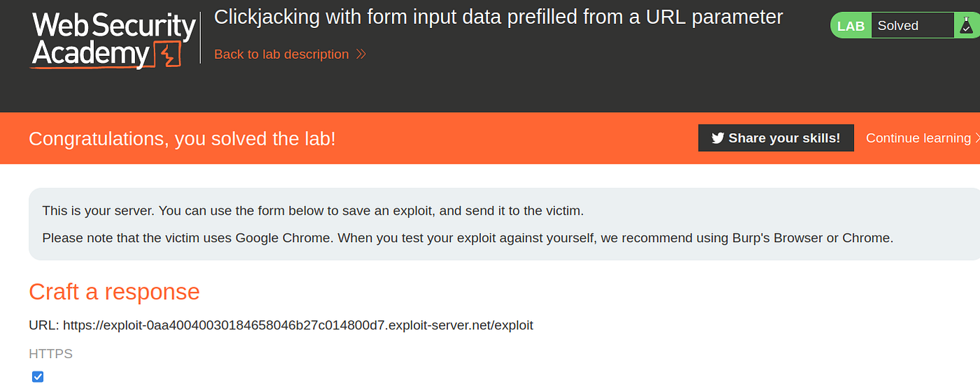980x384 pixels.
Task: Click the "URL:" label before exploit address
Action: pos(43,325)
